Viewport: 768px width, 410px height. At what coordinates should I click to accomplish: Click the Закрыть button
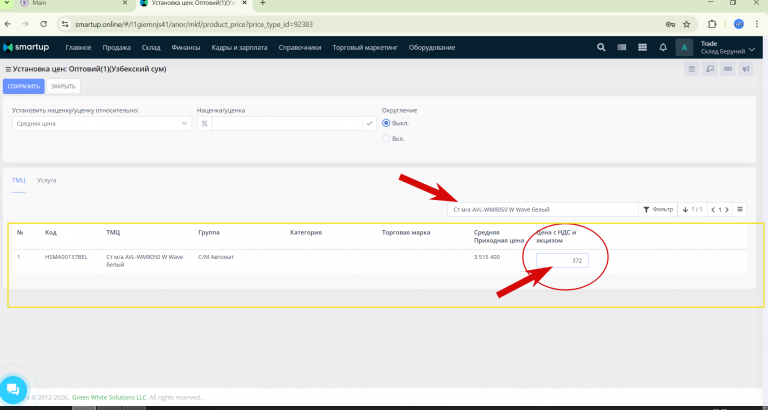click(x=63, y=86)
